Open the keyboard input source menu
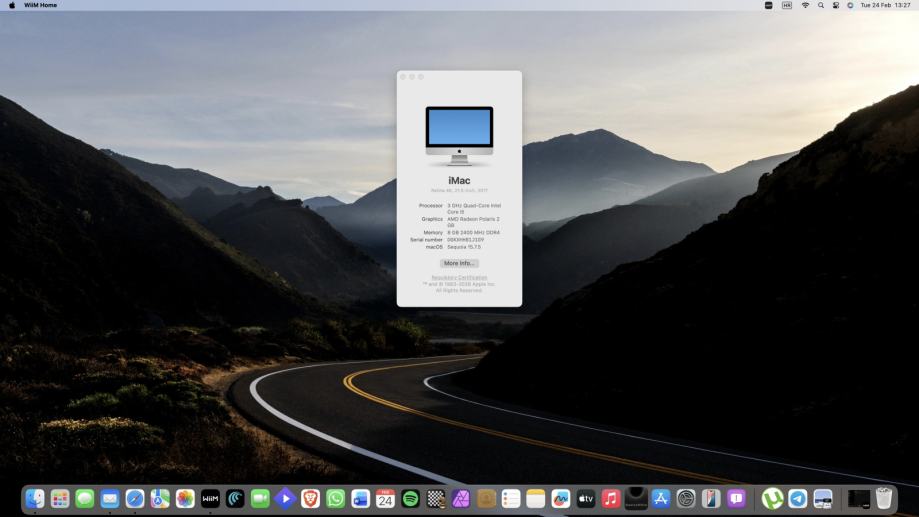Image resolution: width=919 pixels, height=517 pixels. click(787, 5)
